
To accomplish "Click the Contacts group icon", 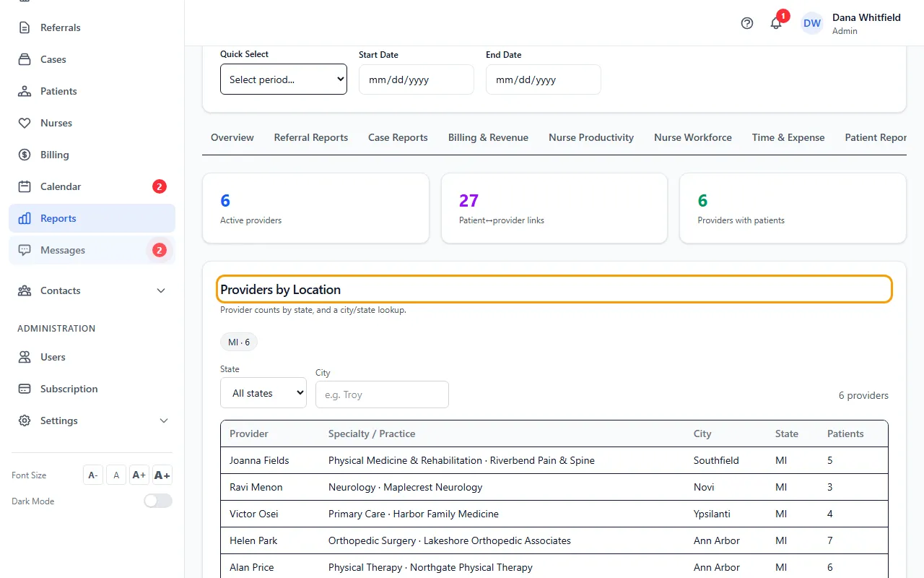I will tap(25, 290).
